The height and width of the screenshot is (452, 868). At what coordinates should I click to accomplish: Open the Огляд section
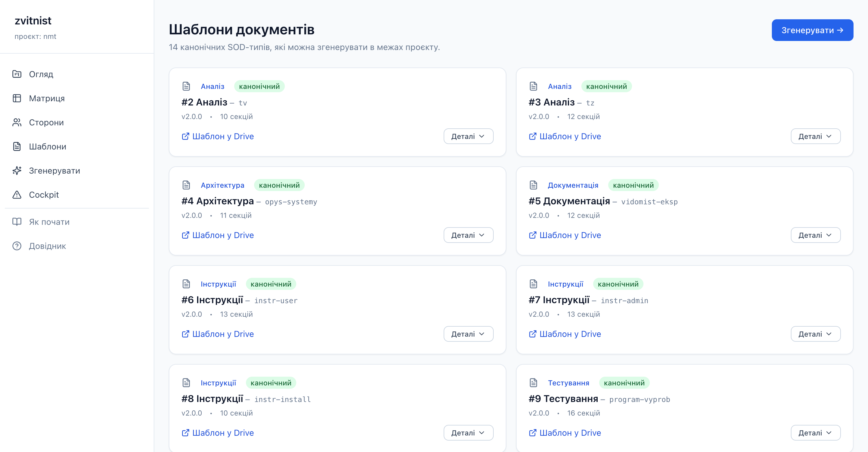point(77,74)
